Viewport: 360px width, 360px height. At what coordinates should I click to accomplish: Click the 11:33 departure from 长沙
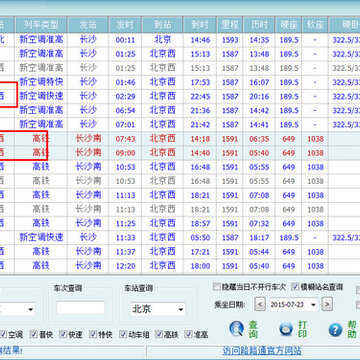point(125,238)
